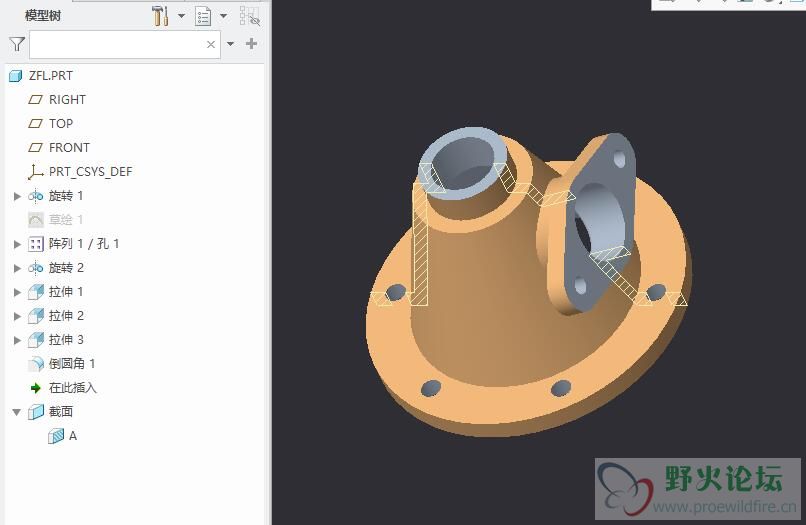Click the 模型树 panel title
This screenshot has height=525, width=806.
(x=43, y=16)
